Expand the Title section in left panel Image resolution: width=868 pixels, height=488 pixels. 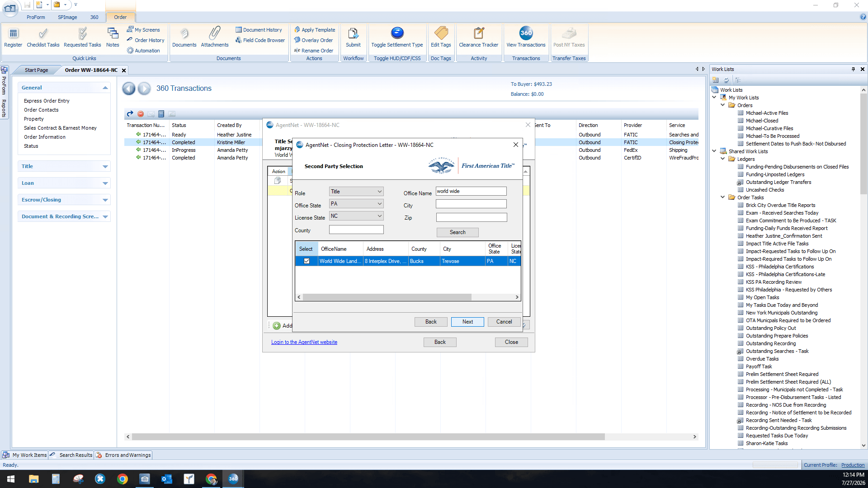point(64,166)
